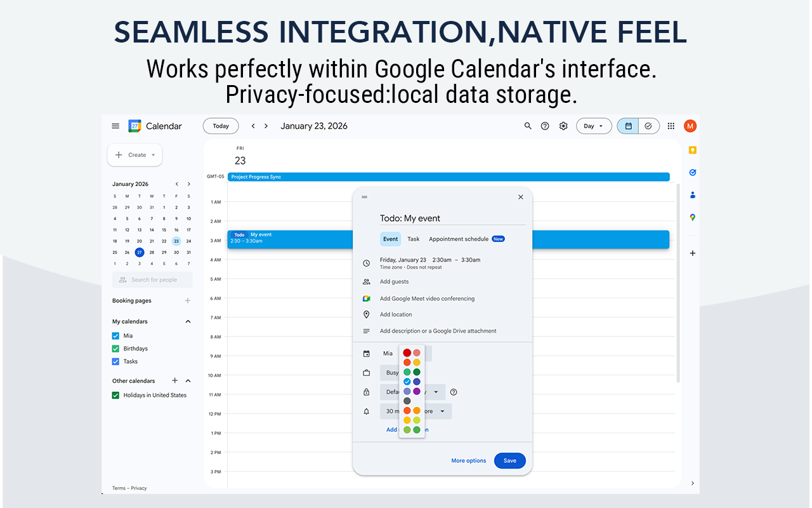Add a booking page with plus icon
This screenshot has width=812, height=508.
[187, 301]
